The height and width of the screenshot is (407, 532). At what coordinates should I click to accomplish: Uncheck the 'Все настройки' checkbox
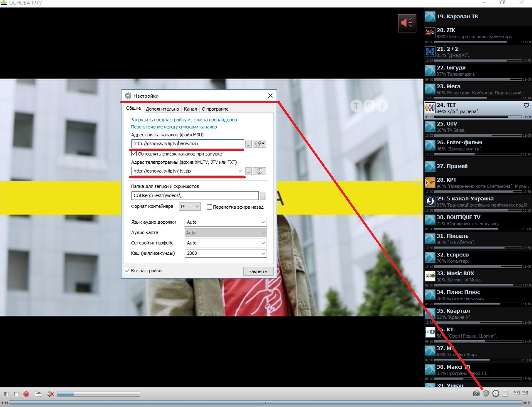click(x=128, y=271)
